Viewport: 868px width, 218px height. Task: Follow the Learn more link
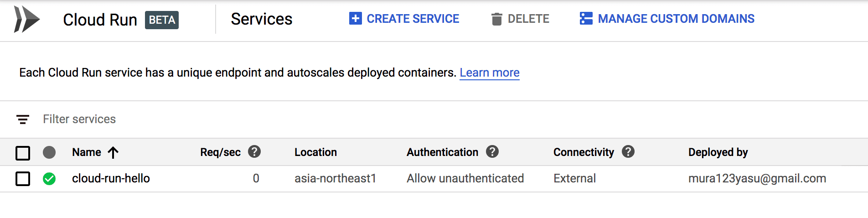(x=490, y=73)
